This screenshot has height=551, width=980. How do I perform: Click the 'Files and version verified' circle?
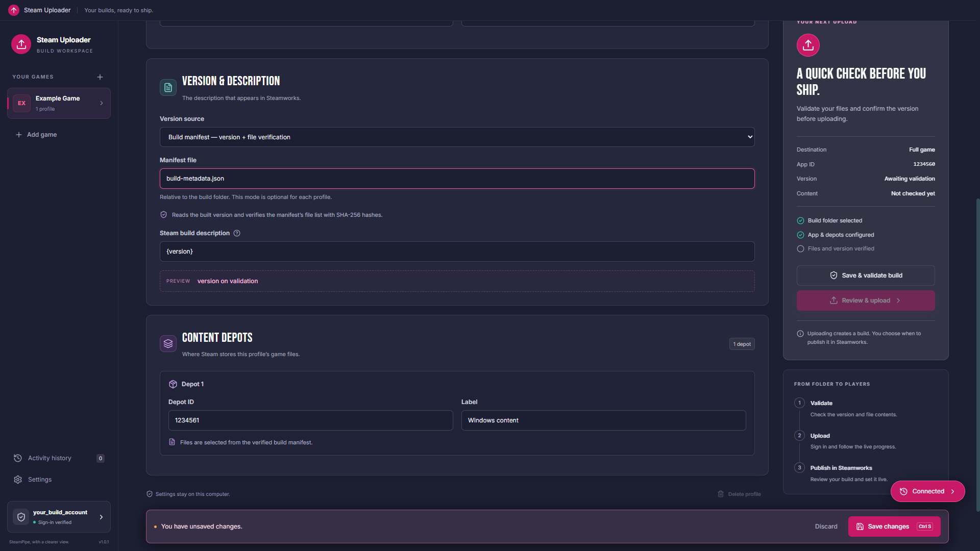coord(800,249)
